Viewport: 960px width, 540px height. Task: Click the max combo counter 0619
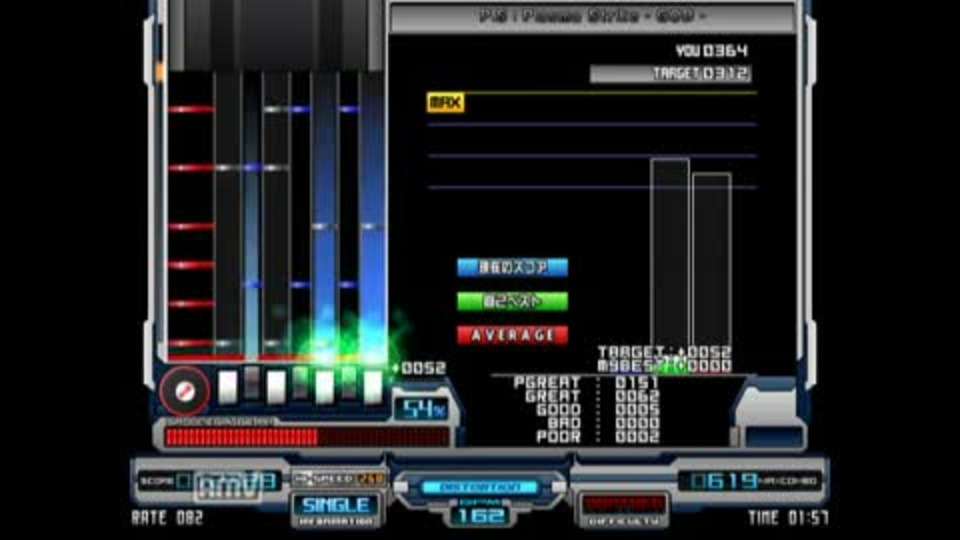coord(725,481)
